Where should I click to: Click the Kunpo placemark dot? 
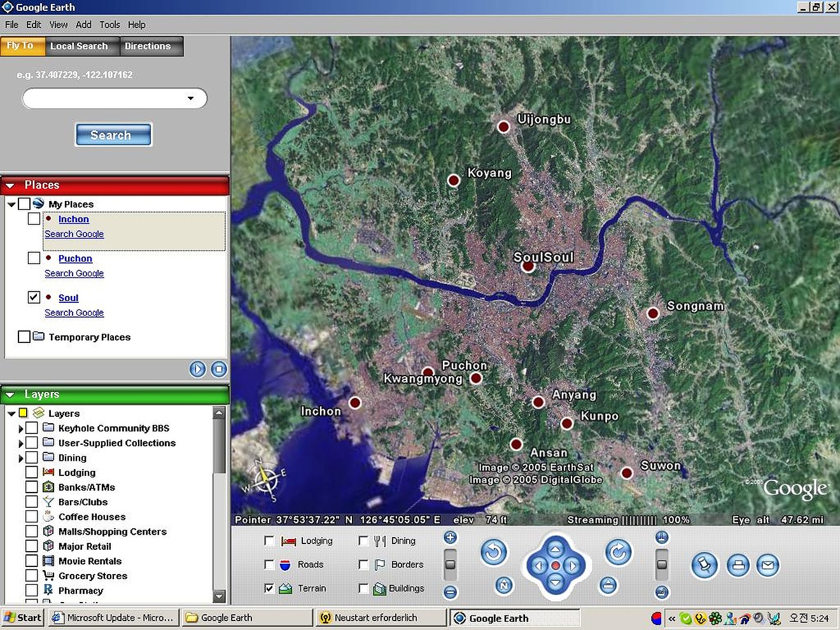(x=567, y=423)
